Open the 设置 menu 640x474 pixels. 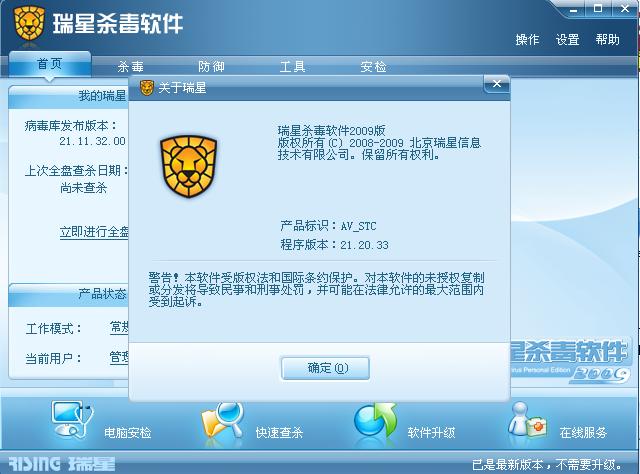pyautogui.click(x=567, y=40)
